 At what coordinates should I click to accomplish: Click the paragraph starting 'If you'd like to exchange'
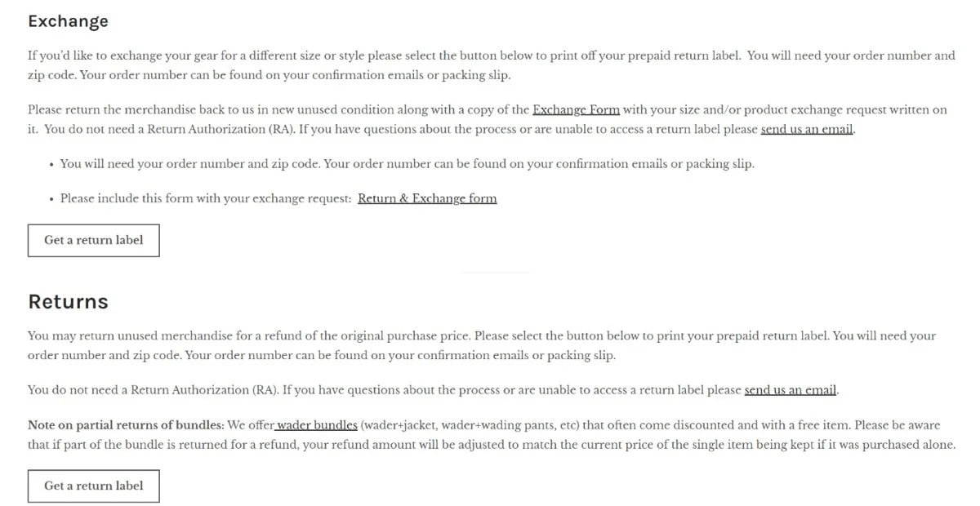(490, 65)
